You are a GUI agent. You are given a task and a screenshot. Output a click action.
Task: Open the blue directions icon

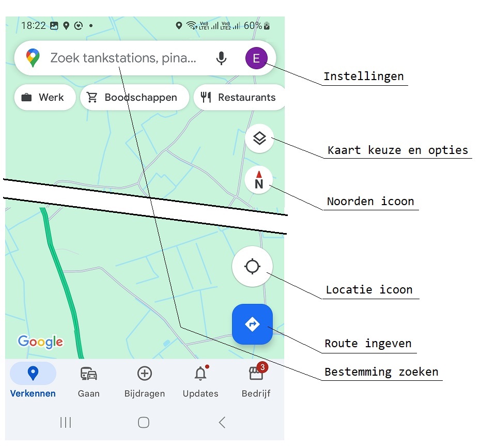[x=252, y=325]
